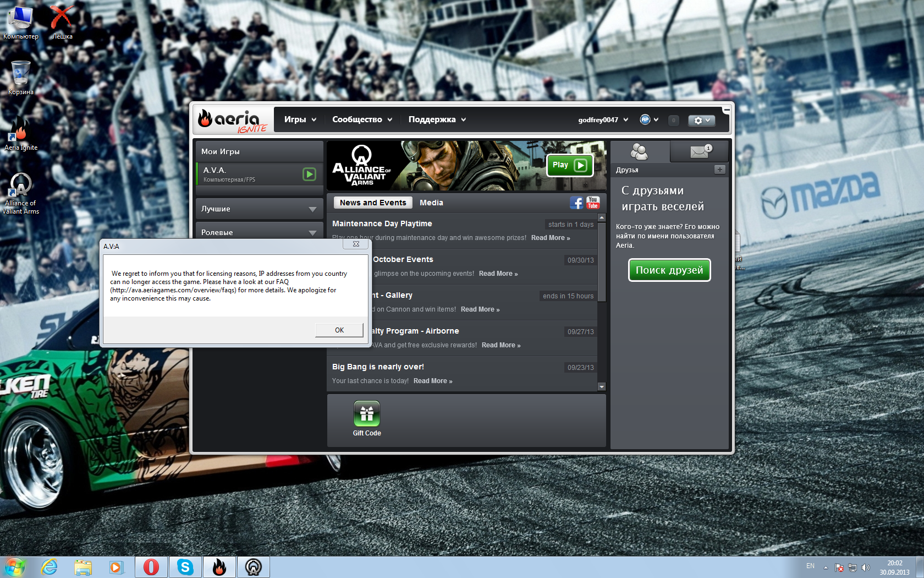
Task: Open the Сообщество dropdown menu
Action: tap(362, 119)
